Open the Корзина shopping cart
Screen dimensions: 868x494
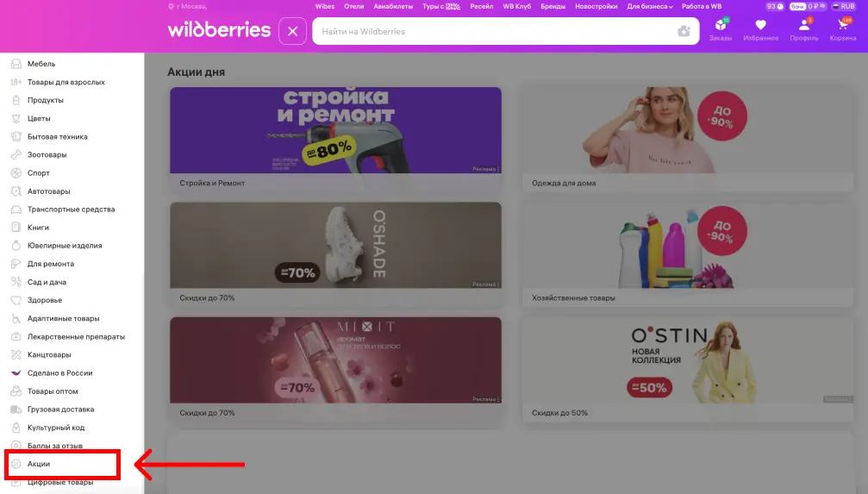[842, 29]
